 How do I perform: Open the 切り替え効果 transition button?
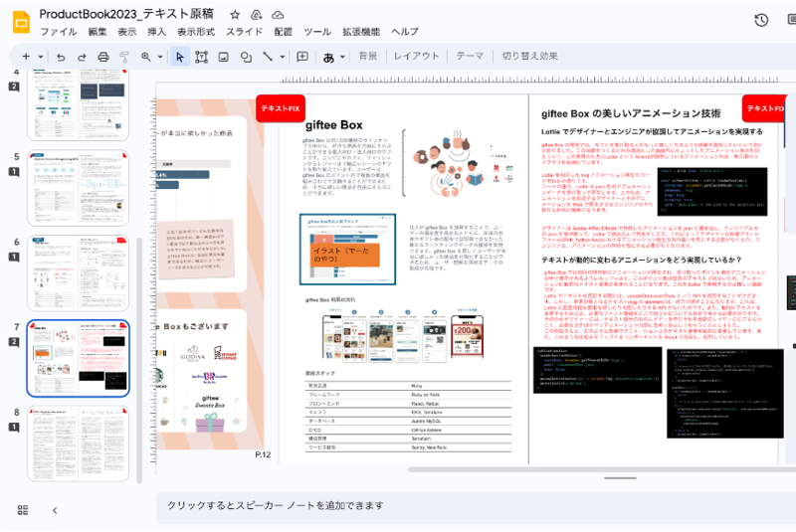point(529,57)
